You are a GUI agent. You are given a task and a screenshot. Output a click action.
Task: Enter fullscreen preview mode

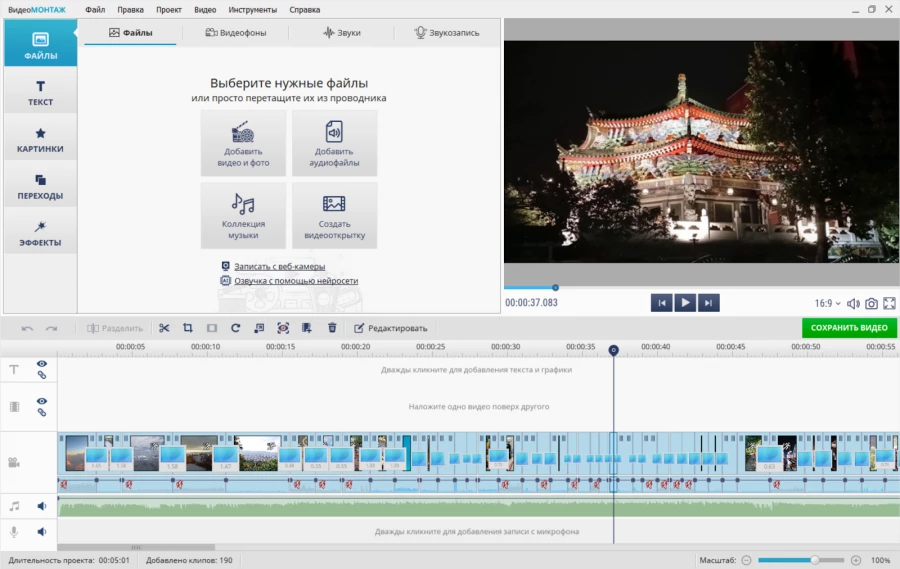click(889, 303)
